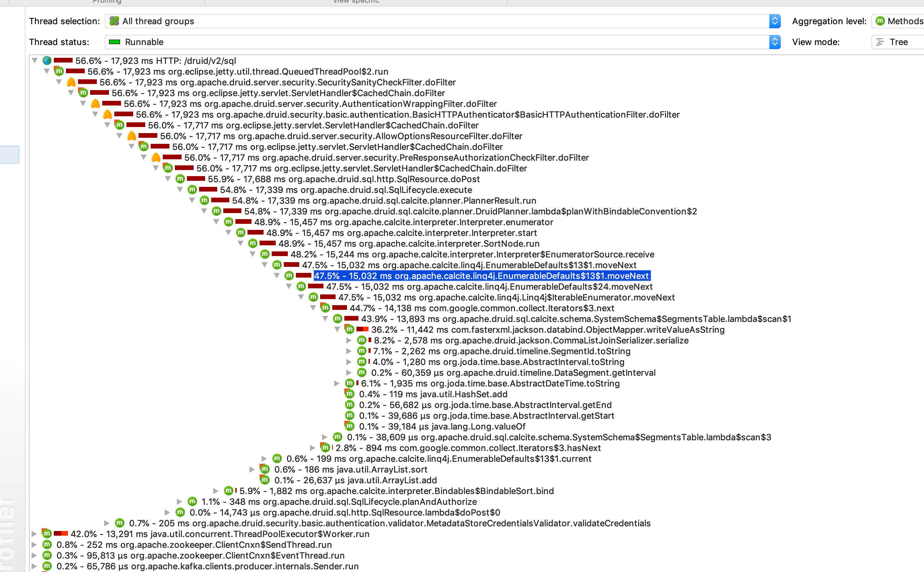This screenshot has height=572, width=924.
Task: Click orange icon beside AllowOptionsResourceFilter.doFilter
Action: [x=132, y=136]
